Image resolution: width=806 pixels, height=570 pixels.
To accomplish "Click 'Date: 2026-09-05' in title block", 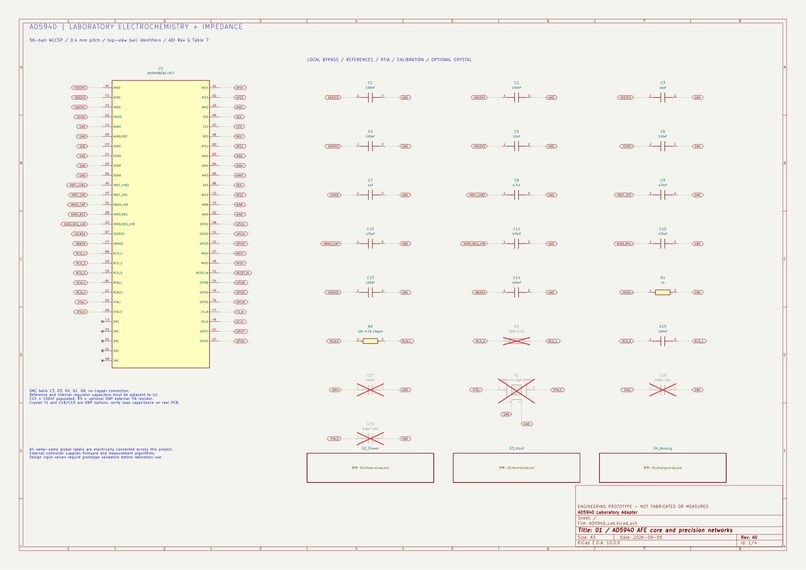I will coord(641,538).
